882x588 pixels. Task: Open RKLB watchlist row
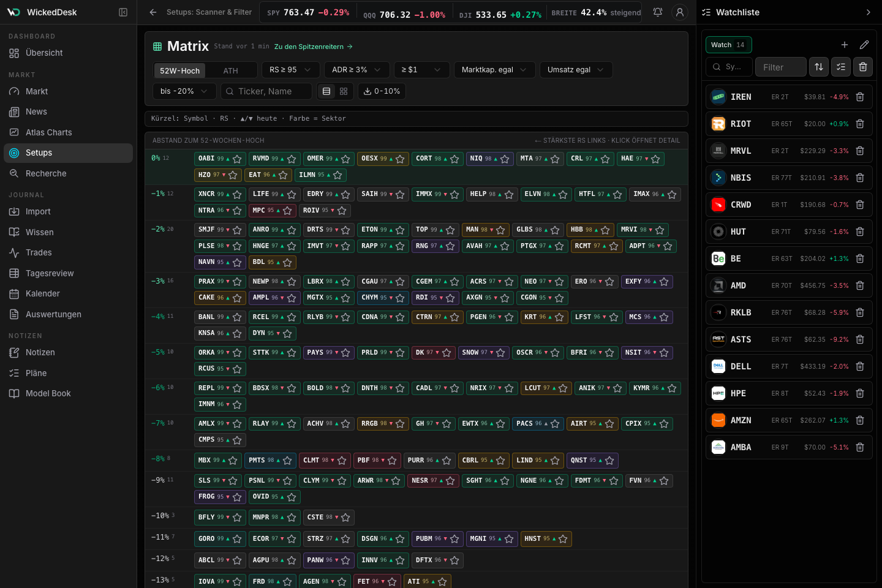(x=789, y=312)
